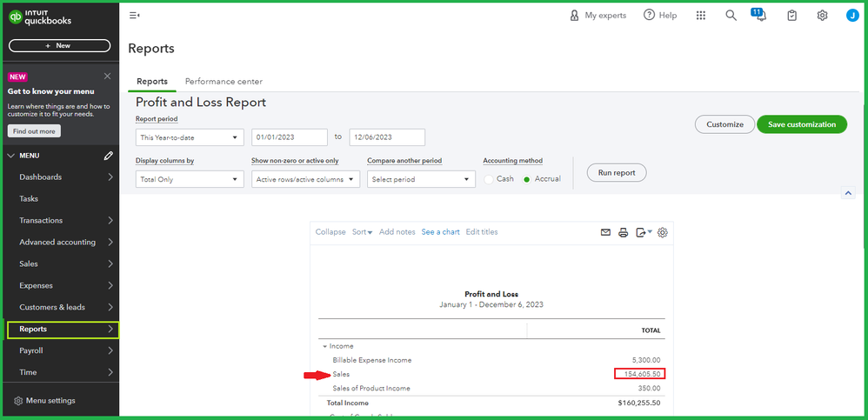The width and height of the screenshot is (868, 420).
Task: Open Compare another period dropdown
Action: pos(421,179)
